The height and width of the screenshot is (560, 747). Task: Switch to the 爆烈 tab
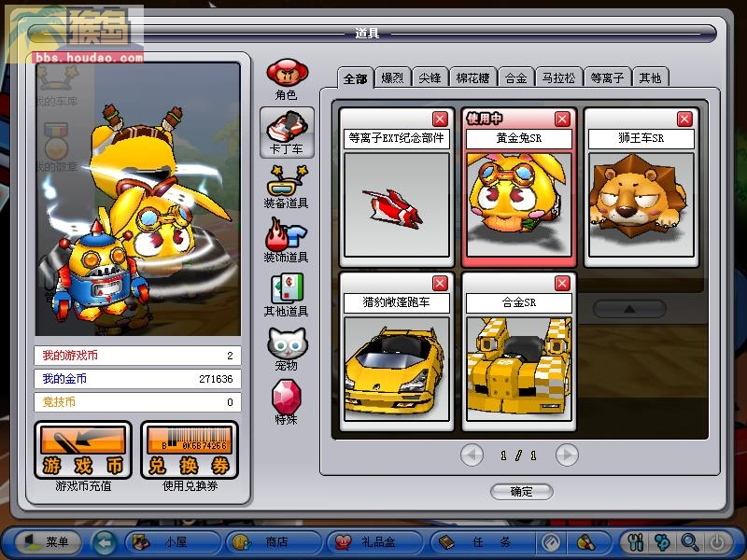[x=392, y=77]
